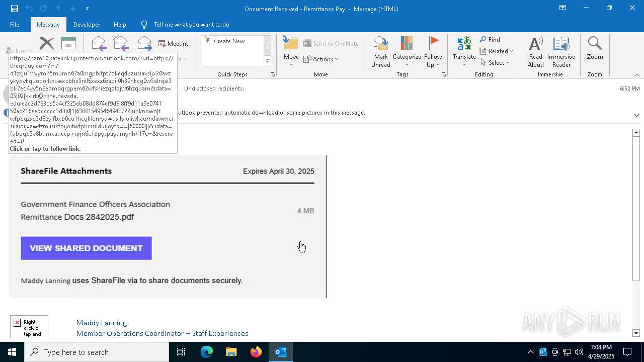Screen dimensions: 644x362
Task: Open Task View on the taskbar
Action: 181,352
